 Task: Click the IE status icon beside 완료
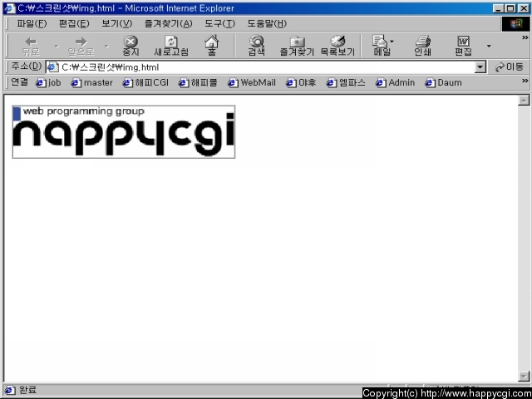pyautogui.click(x=9, y=390)
